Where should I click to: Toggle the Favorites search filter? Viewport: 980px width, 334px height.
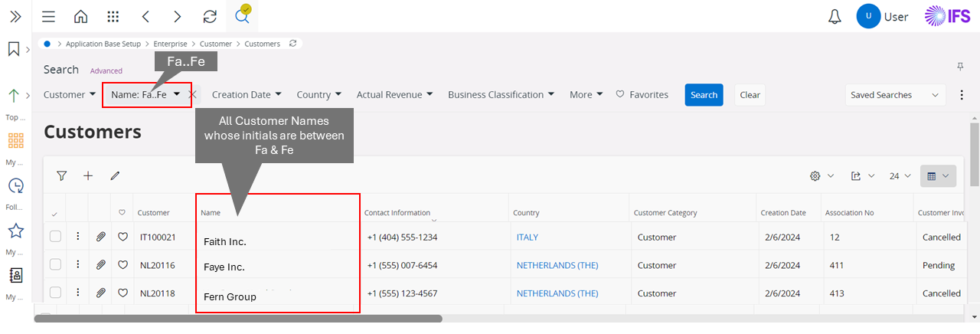[642, 95]
